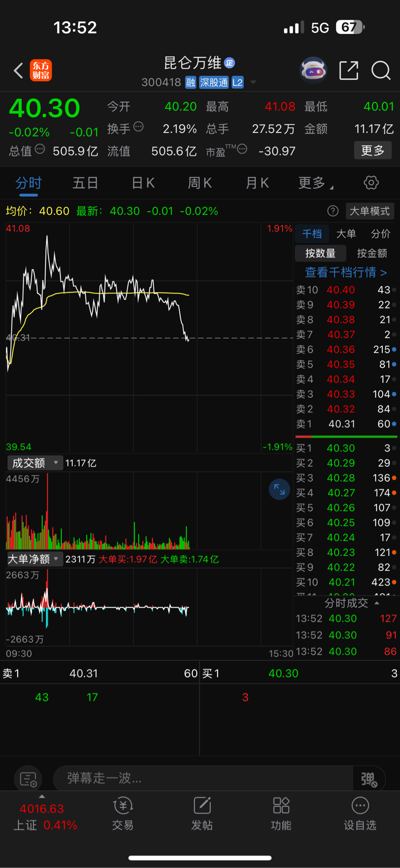Tap 卖6 row with 215 volume
The width and height of the screenshot is (400, 868).
pos(346,349)
